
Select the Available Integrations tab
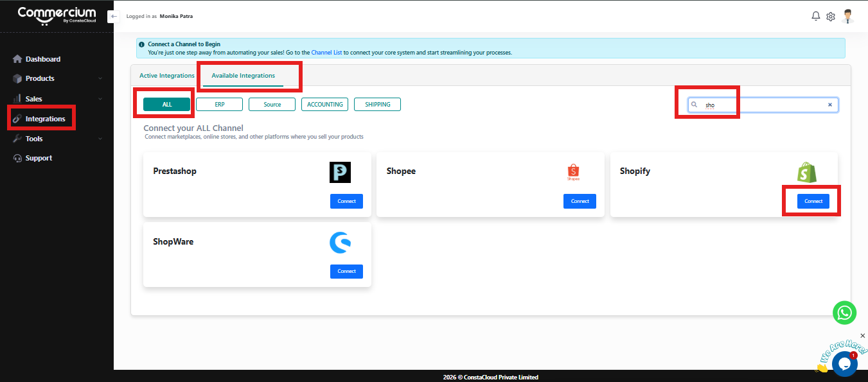click(244, 76)
